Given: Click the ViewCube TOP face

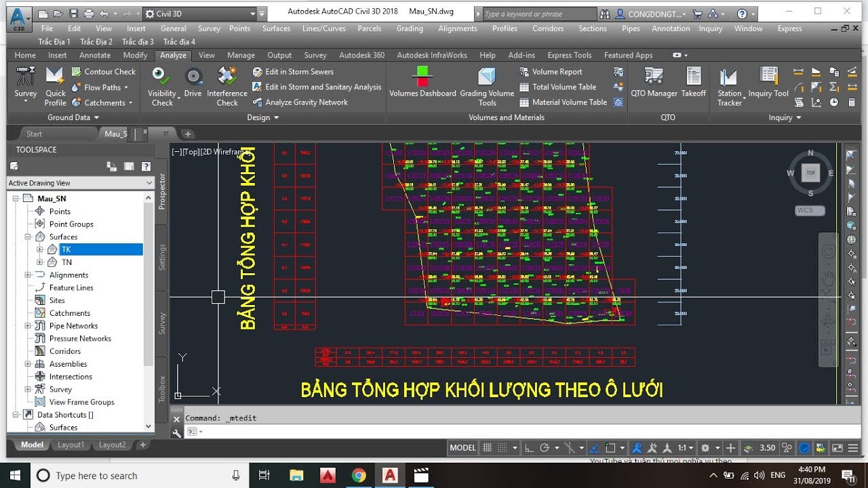Looking at the screenshot, I should 810,173.
